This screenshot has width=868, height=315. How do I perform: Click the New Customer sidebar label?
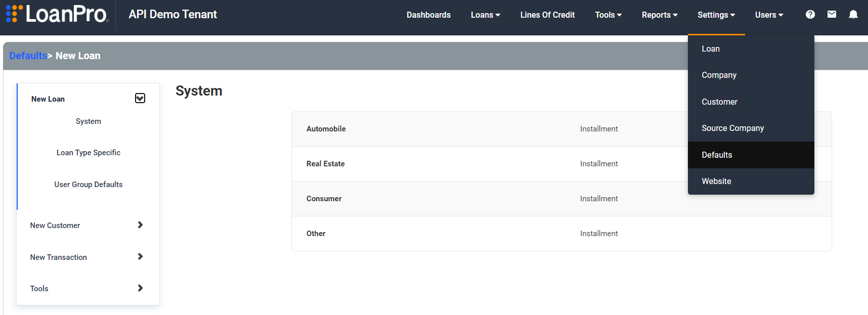point(55,226)
